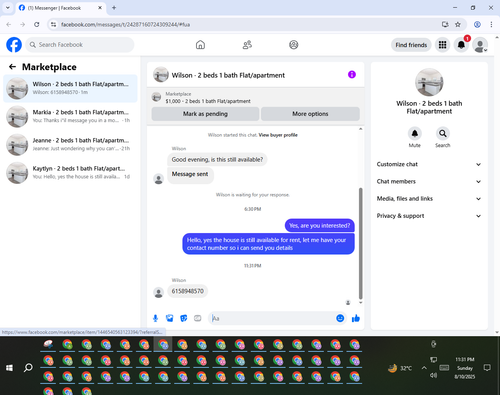Show hidden tray icons chevron
Screen dimensions: 500x395
point(424,368)
